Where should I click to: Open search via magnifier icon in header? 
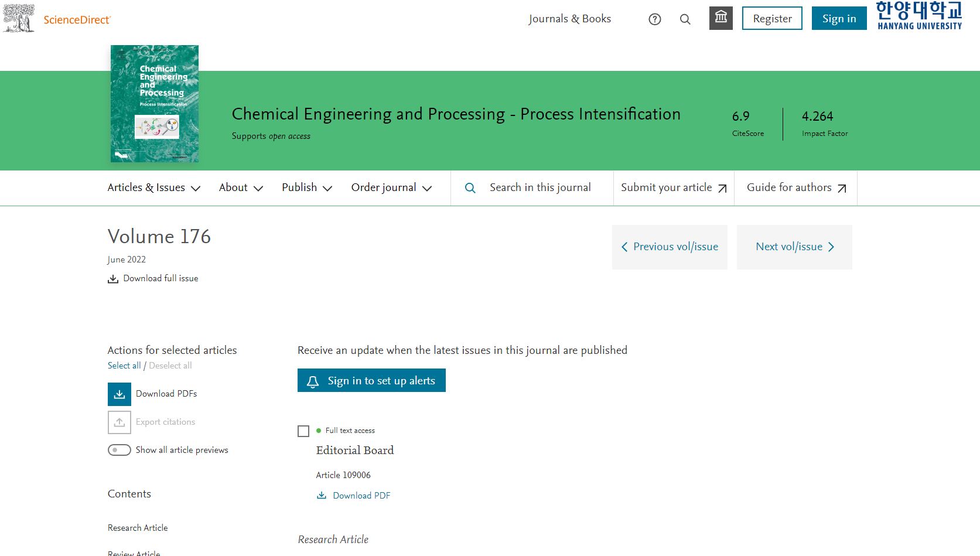685,19
